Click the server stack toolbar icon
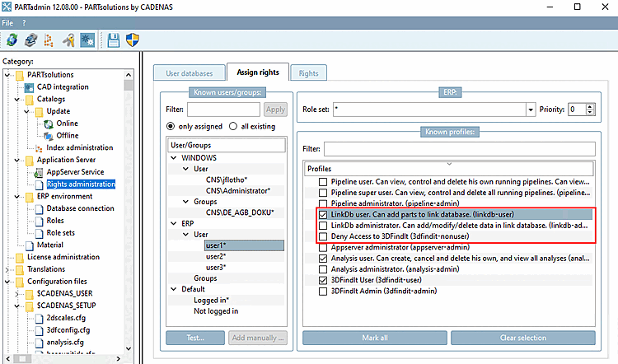Viewport: 618px width, 364px height. click(30, 40)
